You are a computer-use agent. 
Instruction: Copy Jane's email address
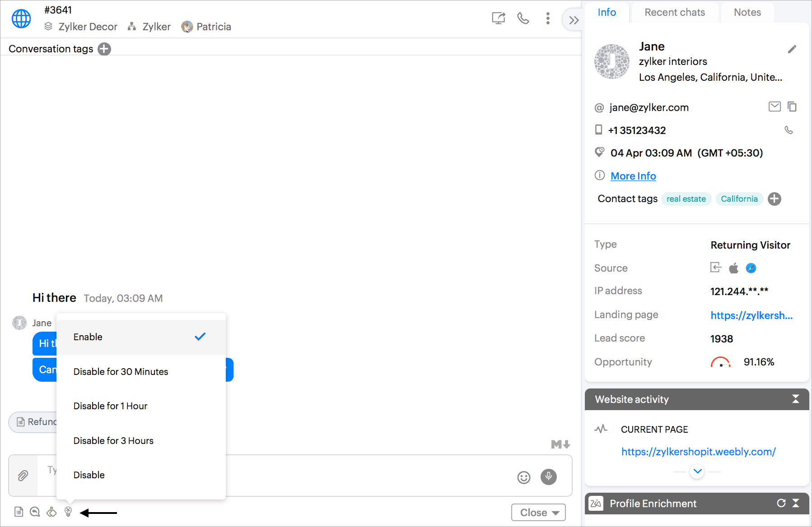792,106
